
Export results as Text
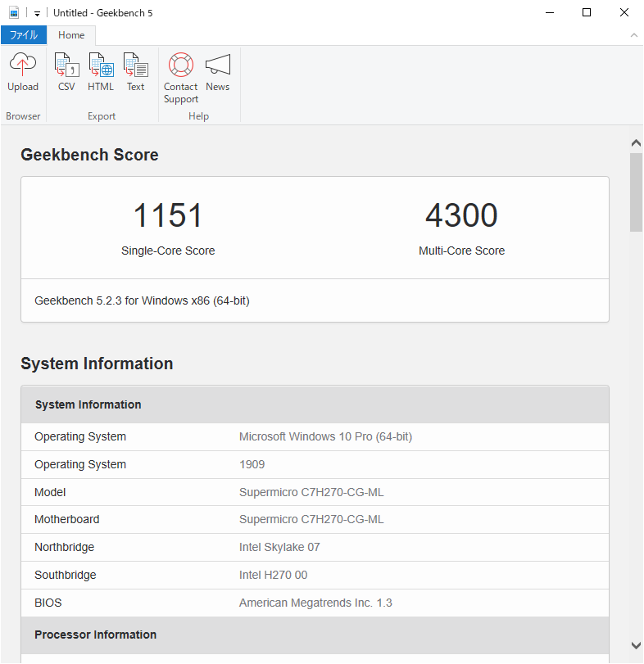click(x=135, y=72)
